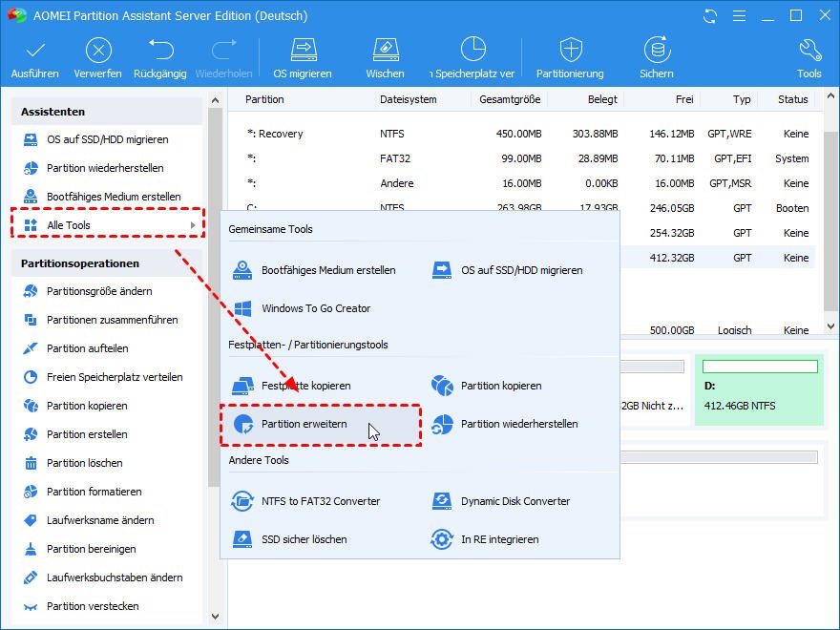Click the NTFS to FAT32 Converter icon
Viewport: 840px width, 630px height.
(242, 501)
